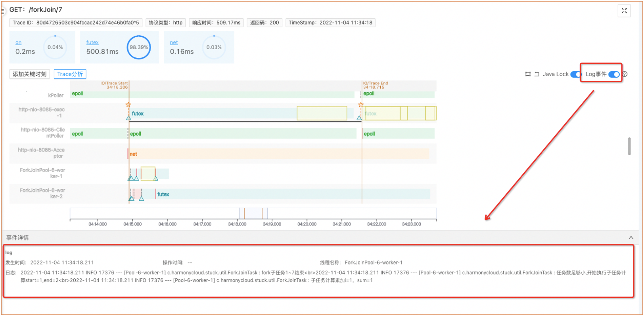Click the fullscreen expand icon
The height and width of the screenshot is (316, 644).
point(624,11)
